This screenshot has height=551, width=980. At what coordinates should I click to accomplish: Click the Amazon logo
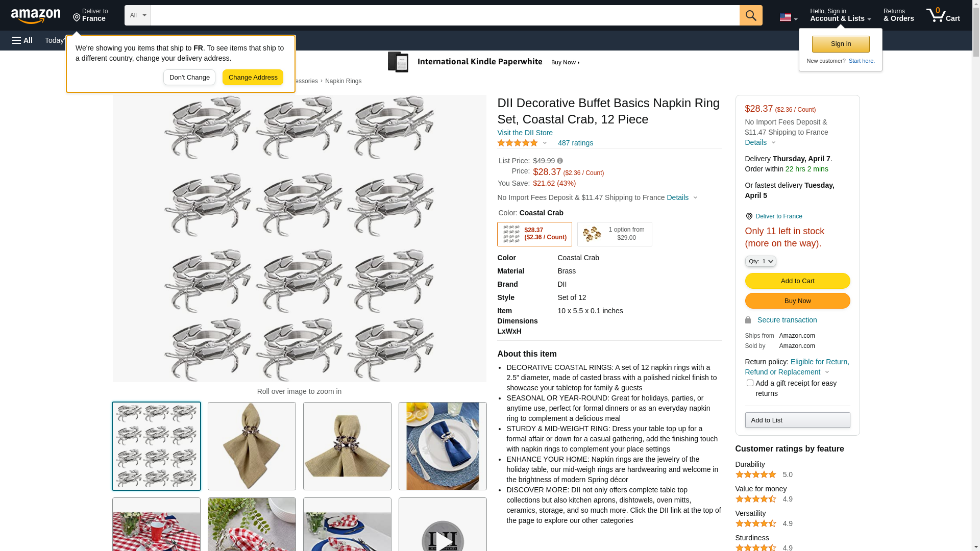[x=36, y=16]
